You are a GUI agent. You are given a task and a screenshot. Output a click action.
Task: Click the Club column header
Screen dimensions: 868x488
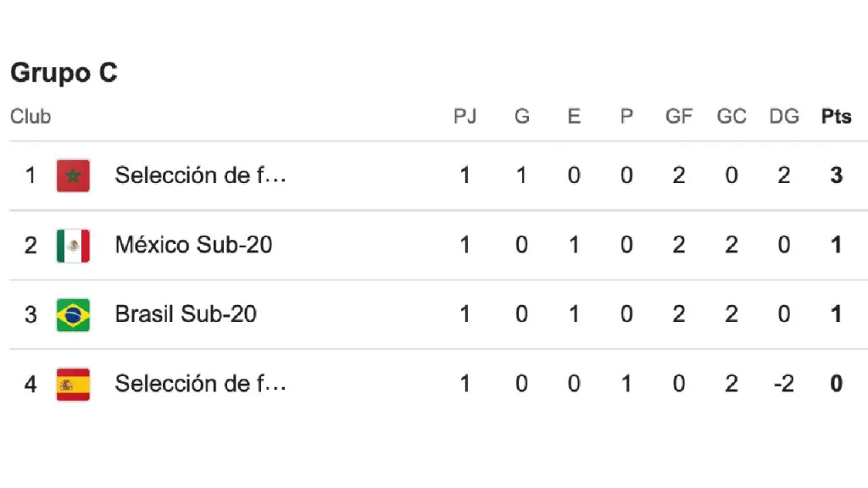31,116
